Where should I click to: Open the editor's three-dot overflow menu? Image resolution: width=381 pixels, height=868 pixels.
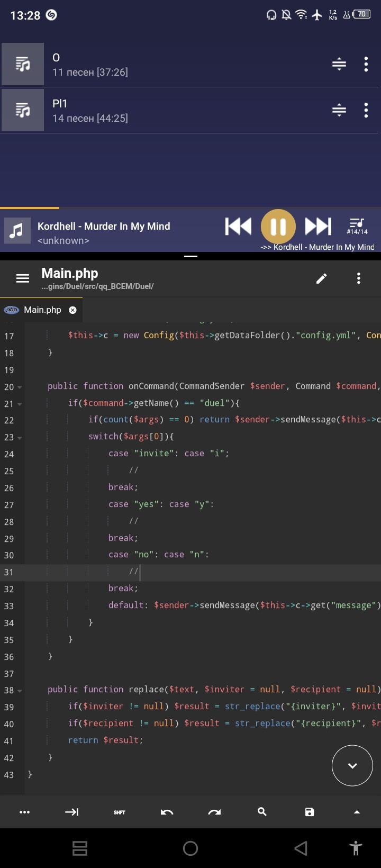point(359,278)
